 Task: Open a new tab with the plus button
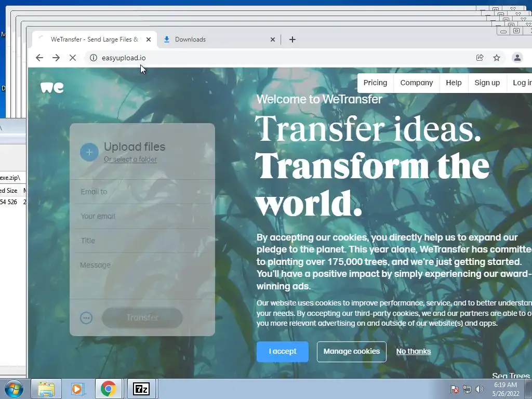coord(292,39)
